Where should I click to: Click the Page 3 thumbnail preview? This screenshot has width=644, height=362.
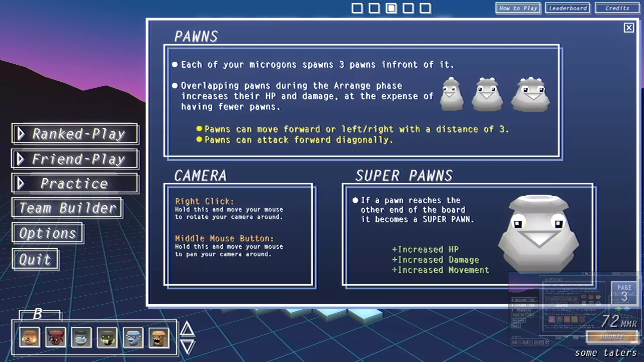point(624,292)
